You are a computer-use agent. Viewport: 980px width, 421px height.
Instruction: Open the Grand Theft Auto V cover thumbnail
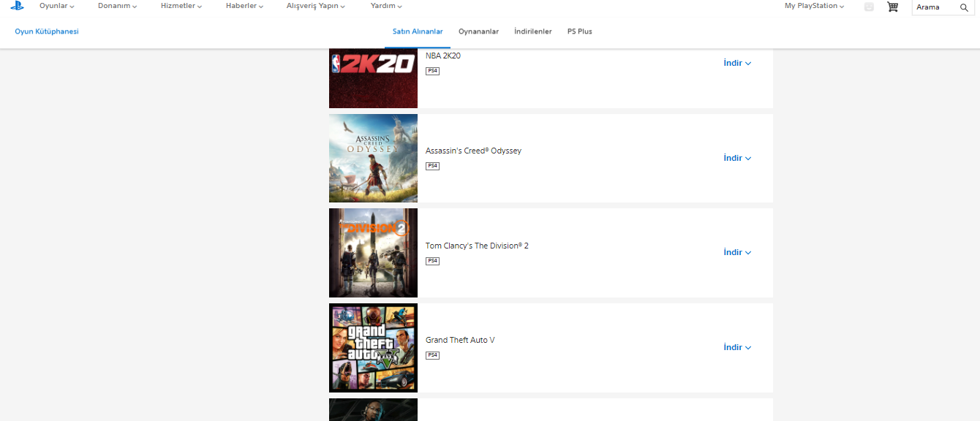click(373, 348)
